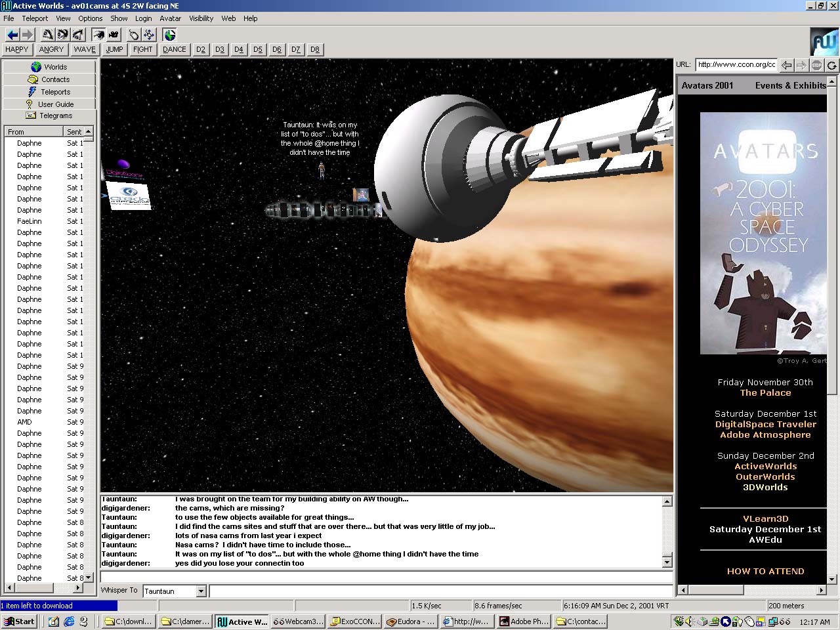
Task: Click the HOW TO ATTEND link
Action: click(x=765, y=572)
